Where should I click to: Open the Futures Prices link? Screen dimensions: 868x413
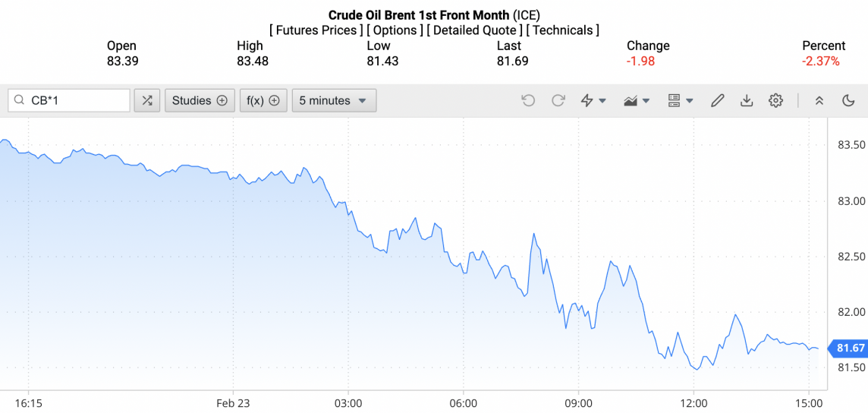[x=315, y=30]
